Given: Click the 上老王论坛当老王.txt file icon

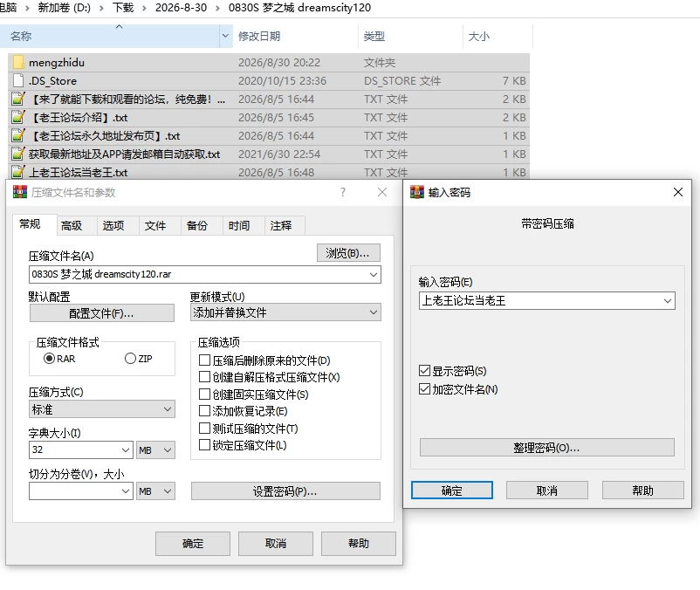Looking at the screenshot, I should pyautogui.click(x=18, y=172).
